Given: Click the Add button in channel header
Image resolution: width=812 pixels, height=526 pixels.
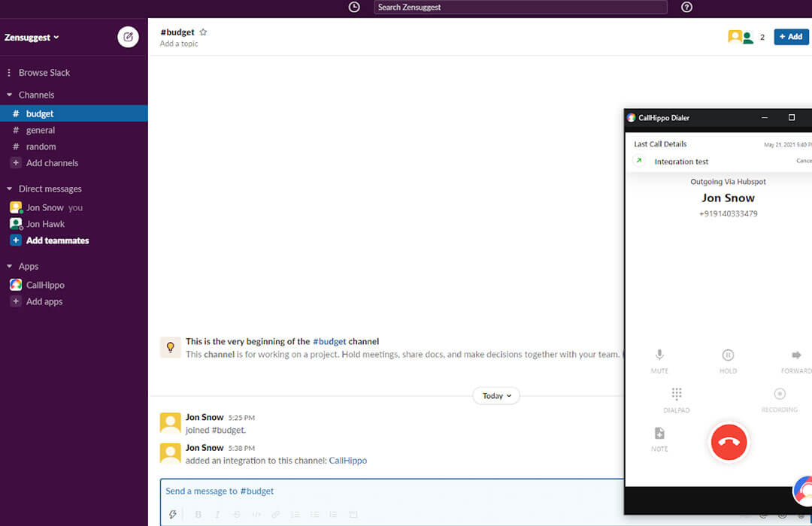Looking at the screenshot, I should point(791,37).
